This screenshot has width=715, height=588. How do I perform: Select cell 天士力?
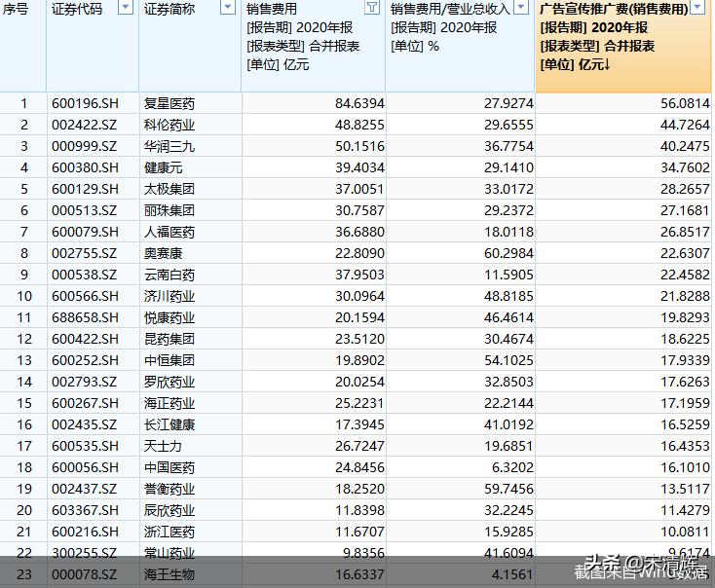(164, 446)
